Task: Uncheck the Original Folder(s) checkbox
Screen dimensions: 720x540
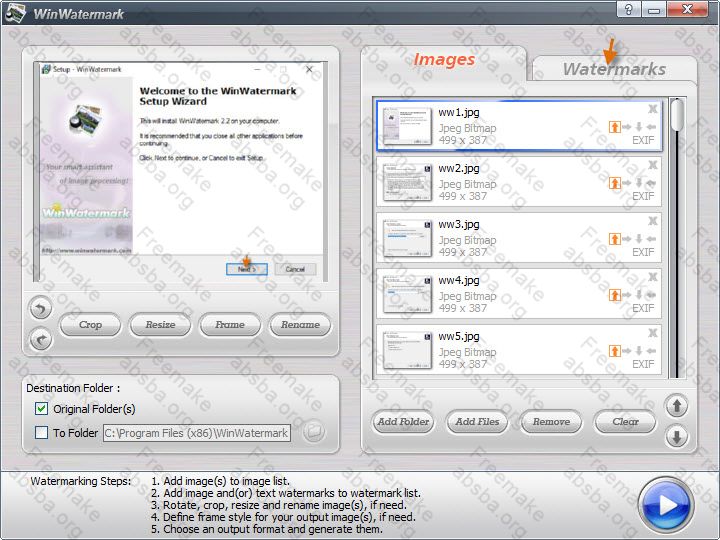Action: pos(41,408)
